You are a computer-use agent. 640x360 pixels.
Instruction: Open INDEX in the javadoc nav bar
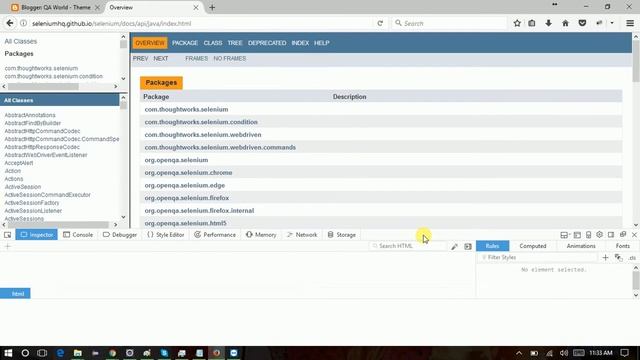pos(300,43)
